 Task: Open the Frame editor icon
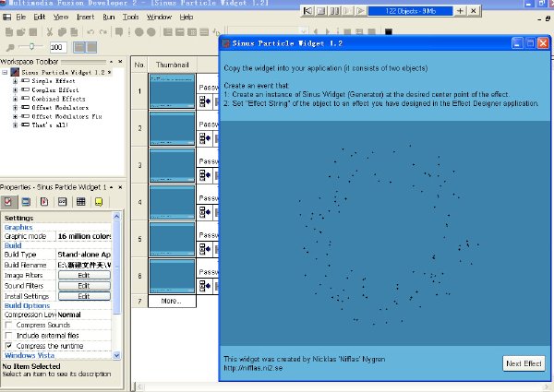[180, 32]
